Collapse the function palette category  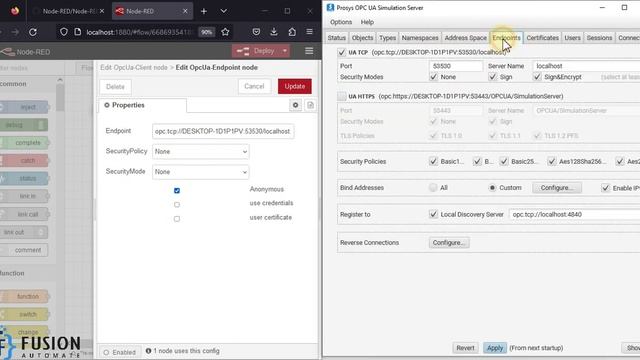(28, 273)
